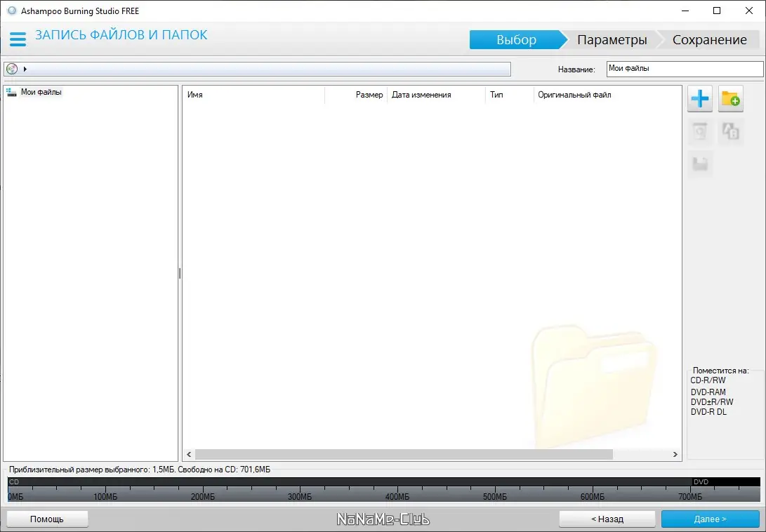The height and width of the screenshot is (532, 766).
Task: Click DVD-R DL in fits-on list
Action: click(708, 412)
